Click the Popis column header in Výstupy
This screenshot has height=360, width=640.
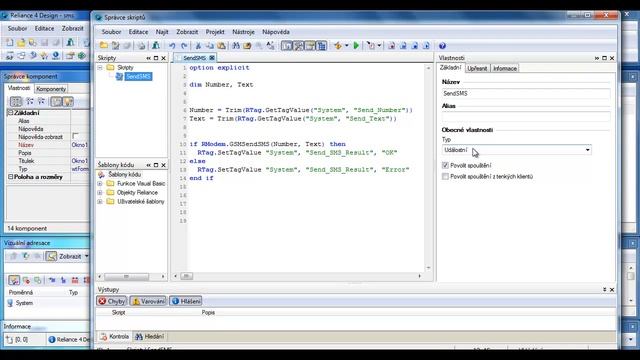click(208, 313)
